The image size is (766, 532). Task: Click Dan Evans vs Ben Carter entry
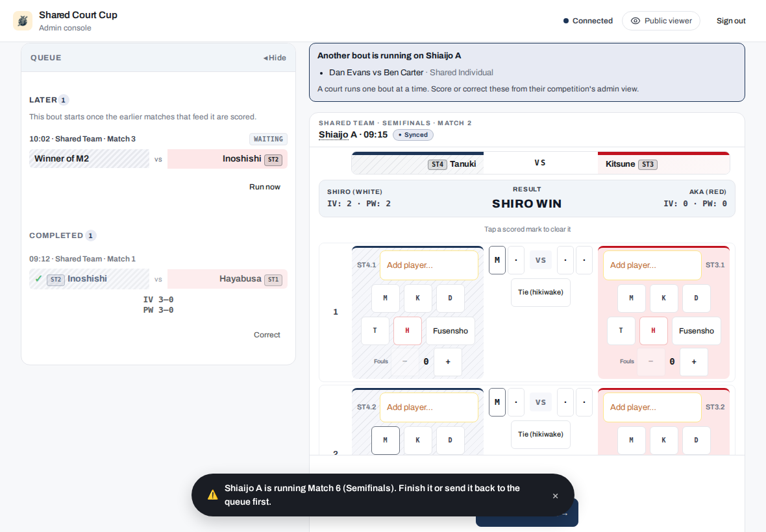(x=376, y=73)
